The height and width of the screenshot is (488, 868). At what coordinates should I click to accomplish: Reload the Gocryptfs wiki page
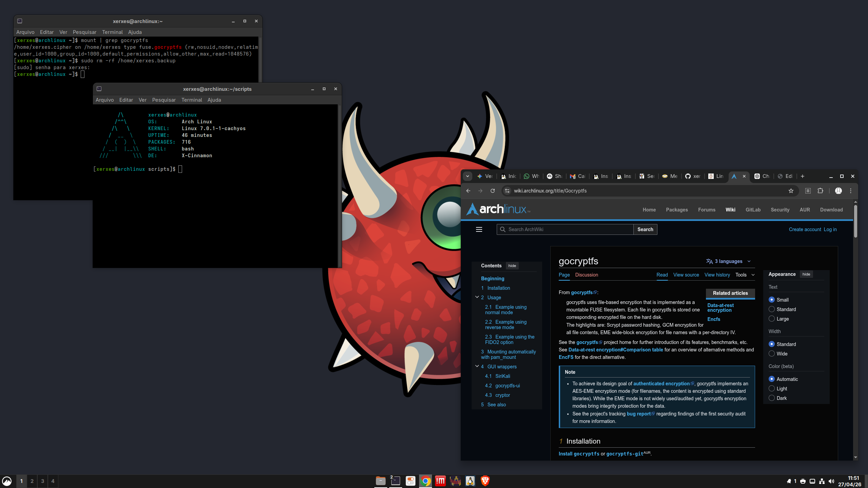(x=493, y=191)
